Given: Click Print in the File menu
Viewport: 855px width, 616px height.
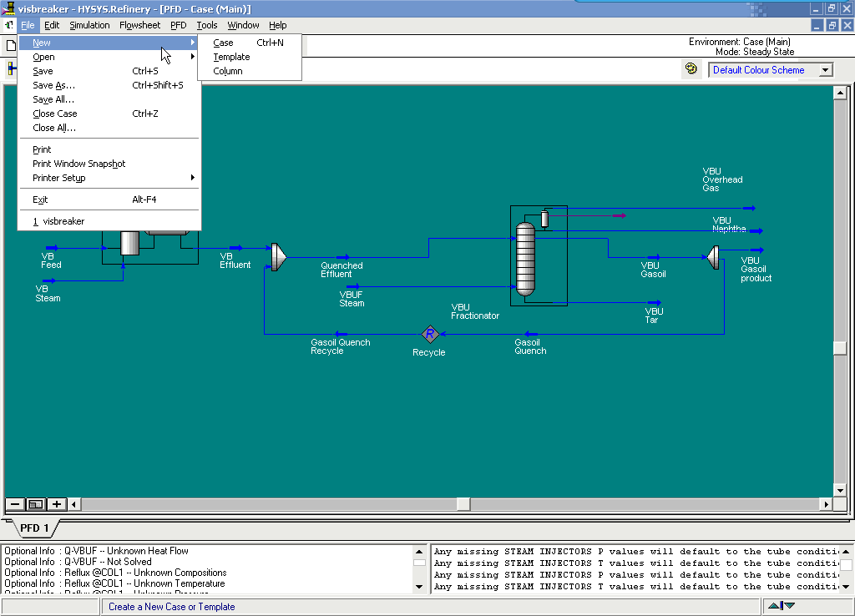Looking at the screenshot, I should [x=109, y=149].
